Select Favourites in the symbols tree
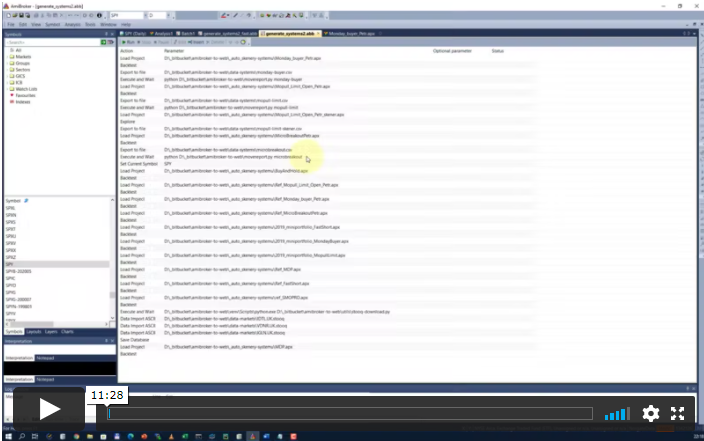Screen dimensions: 704x441 pyautogui.click(x=22, y=95)
